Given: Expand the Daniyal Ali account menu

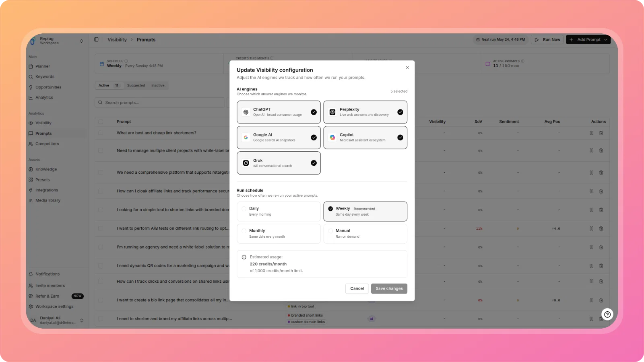Looking at the screenshot, I should coord(81,320).
